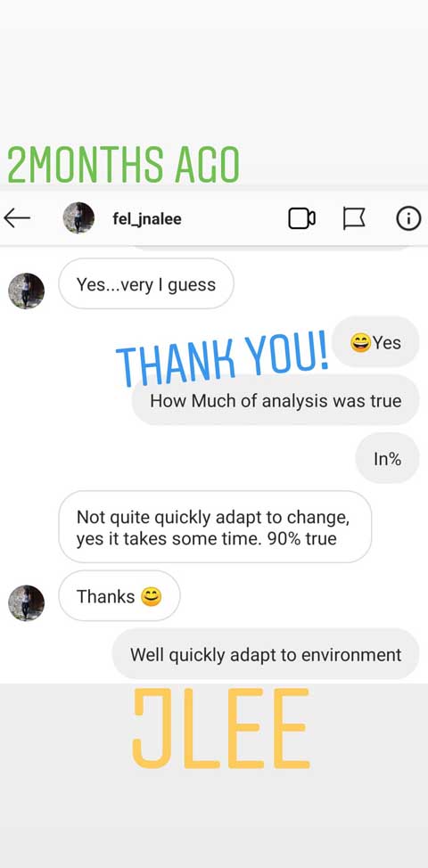The height and width of the screenshot is (868, 428).
Task: Tap the flag icon in chat header
Action: pyautogui.click(x=354, y=218)
